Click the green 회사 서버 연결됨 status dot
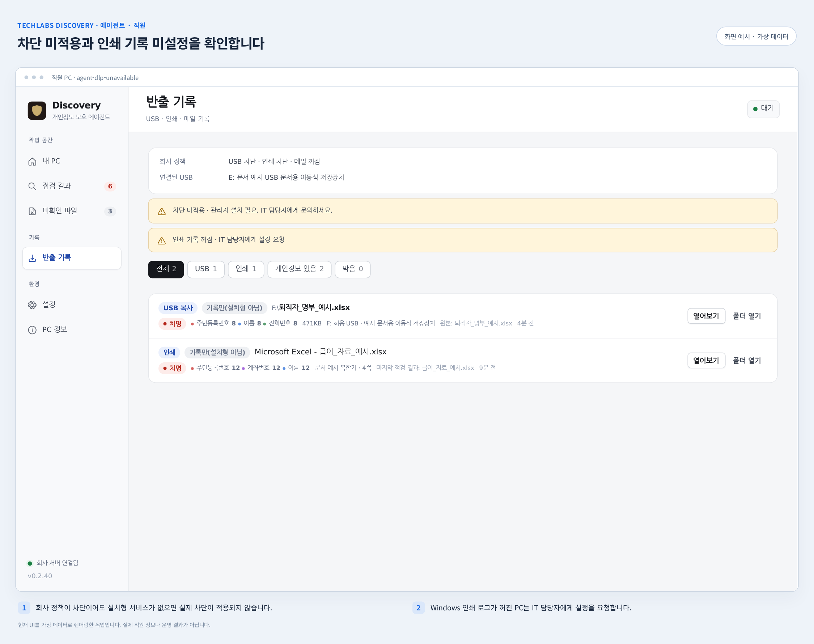The width and height of the screenshot is (814, 644). [30, 563]
